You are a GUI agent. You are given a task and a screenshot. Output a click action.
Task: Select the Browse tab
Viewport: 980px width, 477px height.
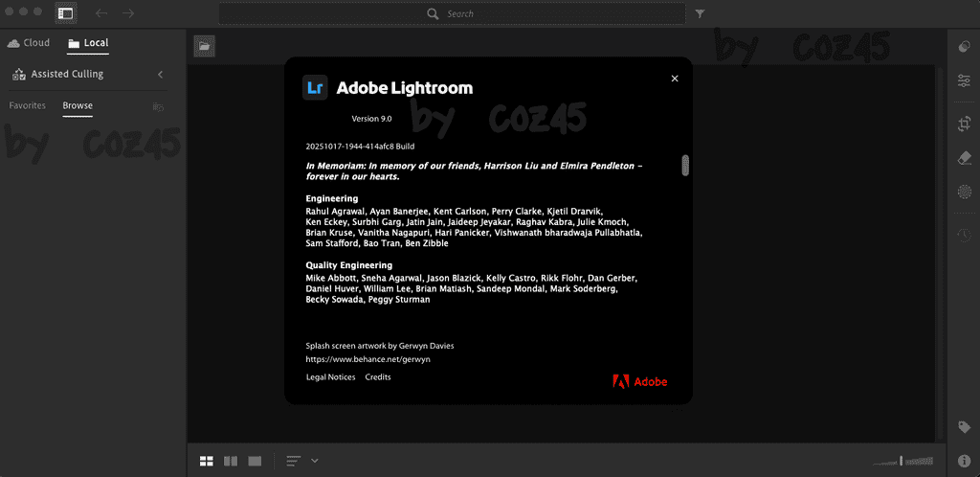click(x=78, y=105)
